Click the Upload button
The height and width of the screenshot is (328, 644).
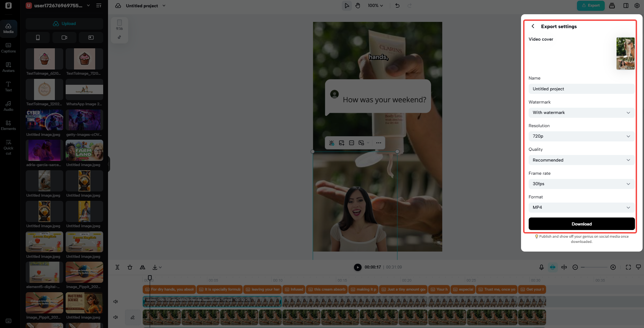64,23
